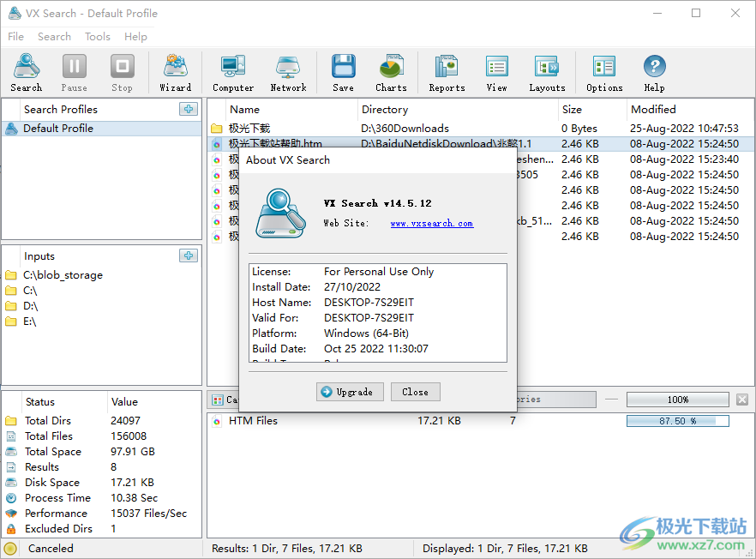Click the Status column header
Image resolution: width=756 pixels, height=559 pixels.
click(64, 402)
